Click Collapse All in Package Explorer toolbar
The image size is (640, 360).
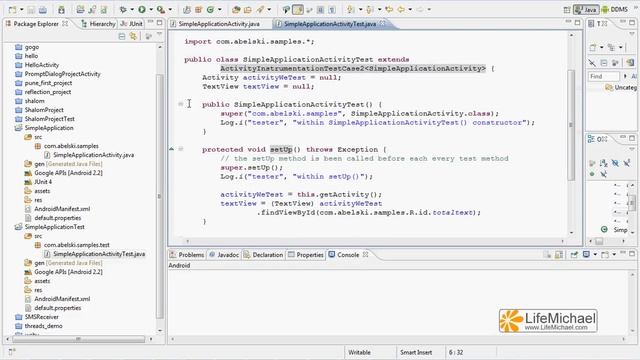coord(122,36)
